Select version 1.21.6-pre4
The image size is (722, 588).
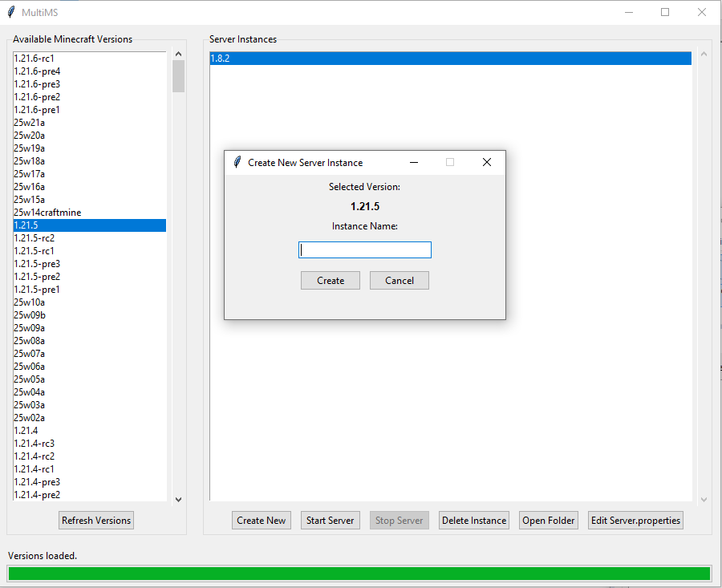(x=89, y=71)
